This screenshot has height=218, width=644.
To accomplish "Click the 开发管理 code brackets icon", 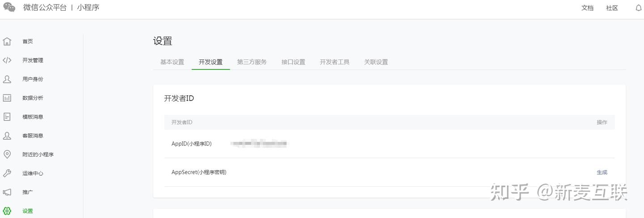I will click(7, 60).
